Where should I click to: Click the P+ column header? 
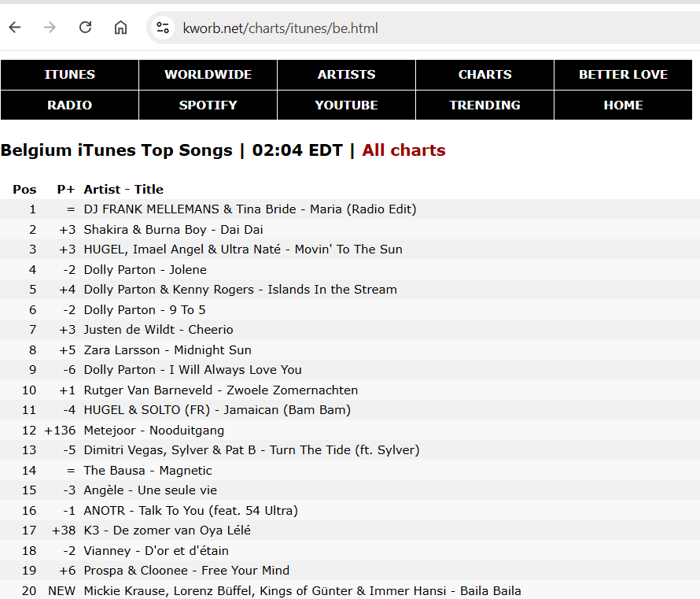pyautogui.click(x=65, y=190)
